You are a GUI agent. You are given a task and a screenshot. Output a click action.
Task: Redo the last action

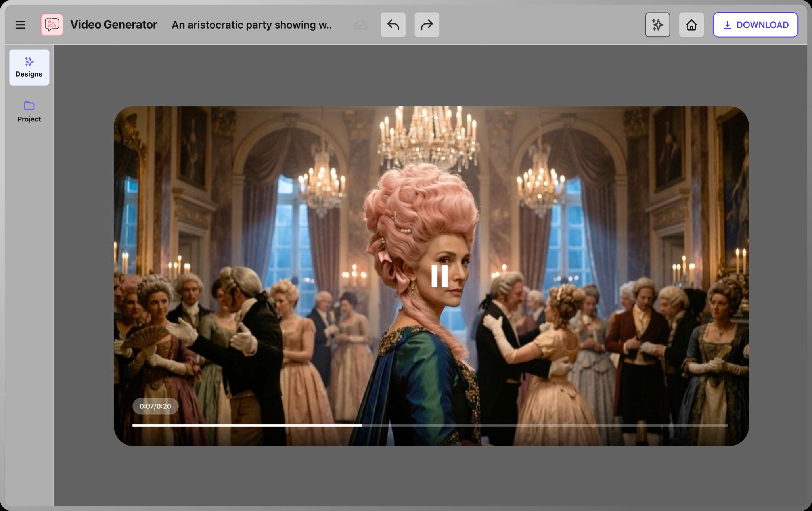tap(426, 25)
